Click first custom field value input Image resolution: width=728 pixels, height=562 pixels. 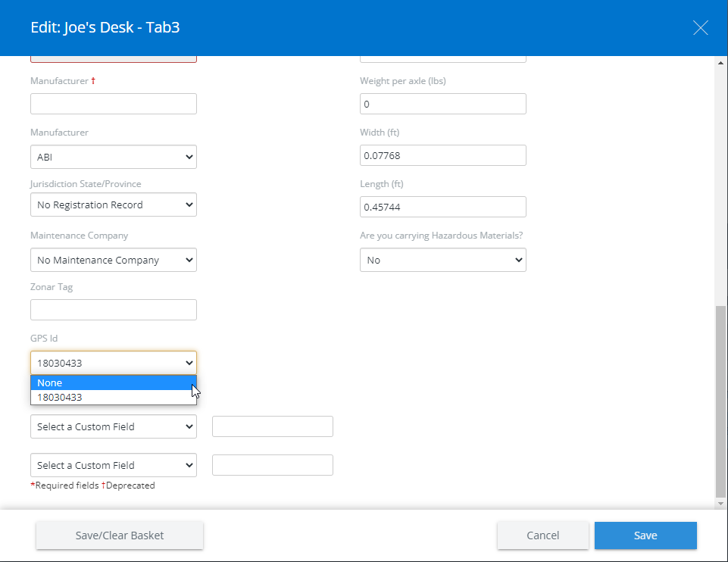tap(273, 426)
